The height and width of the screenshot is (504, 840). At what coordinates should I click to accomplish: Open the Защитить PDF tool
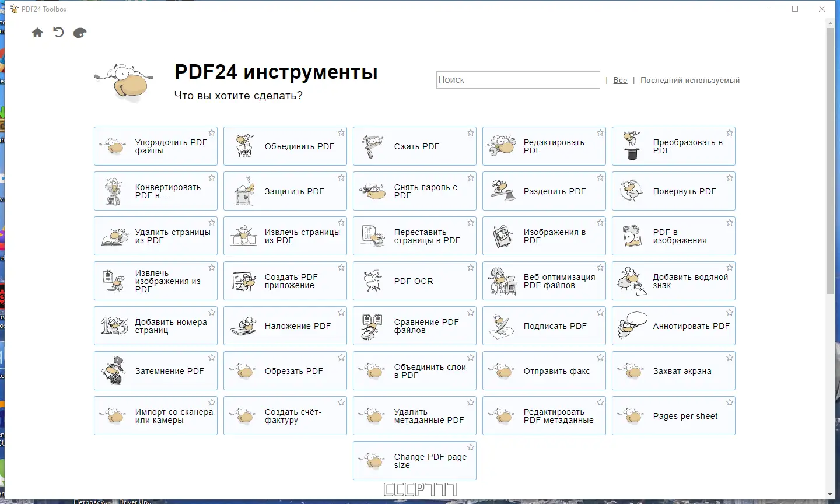point(285,191)
